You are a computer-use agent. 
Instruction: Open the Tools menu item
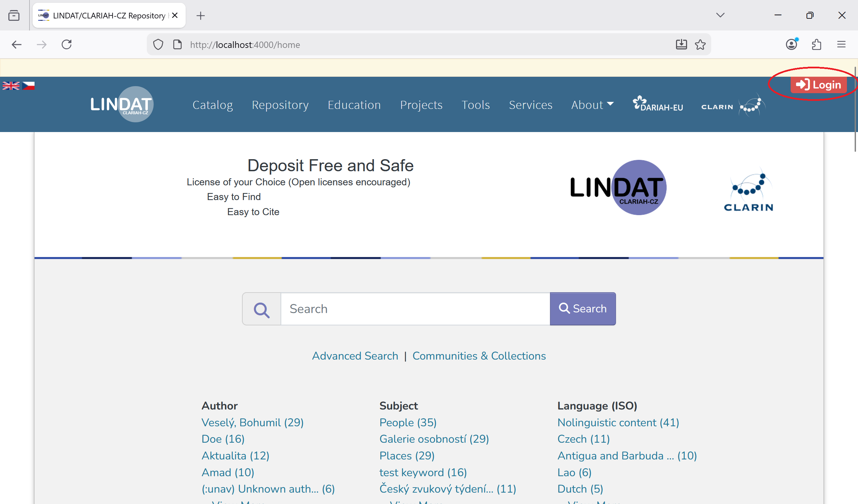point(476,105)
